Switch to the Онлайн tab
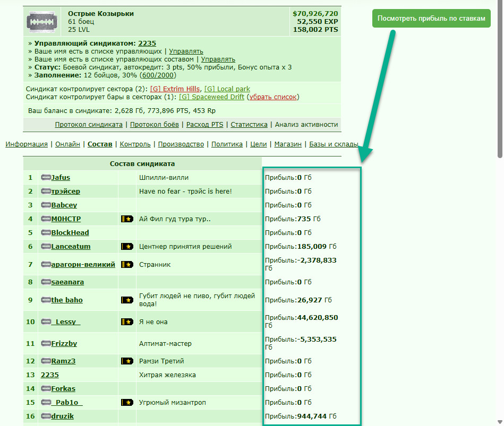Image resolution: width=504 pixels, height=426 pixels. (x=67, y=144)
